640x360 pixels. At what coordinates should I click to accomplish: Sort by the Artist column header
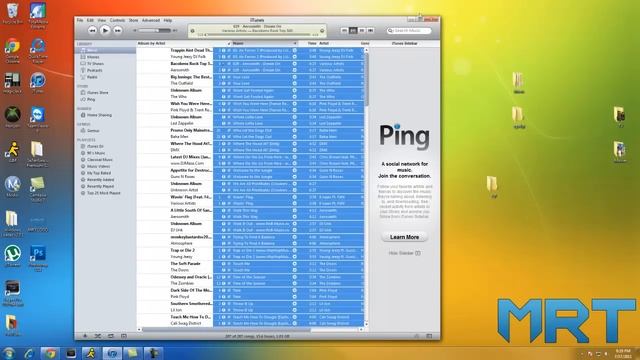(324, 43)
